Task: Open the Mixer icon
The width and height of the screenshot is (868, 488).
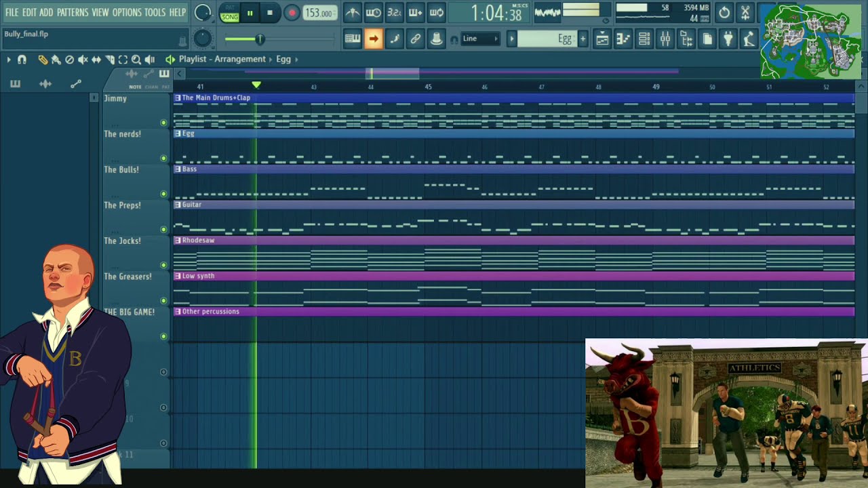Action: point(665,39)
